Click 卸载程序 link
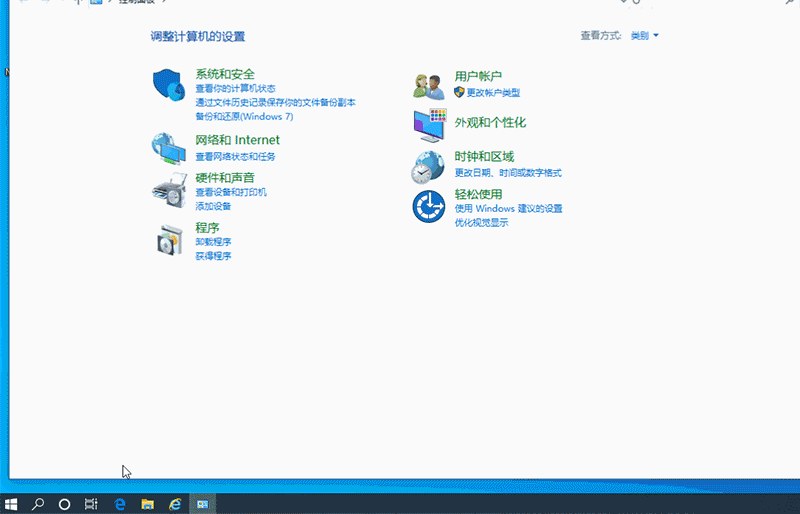 [213, 242]
